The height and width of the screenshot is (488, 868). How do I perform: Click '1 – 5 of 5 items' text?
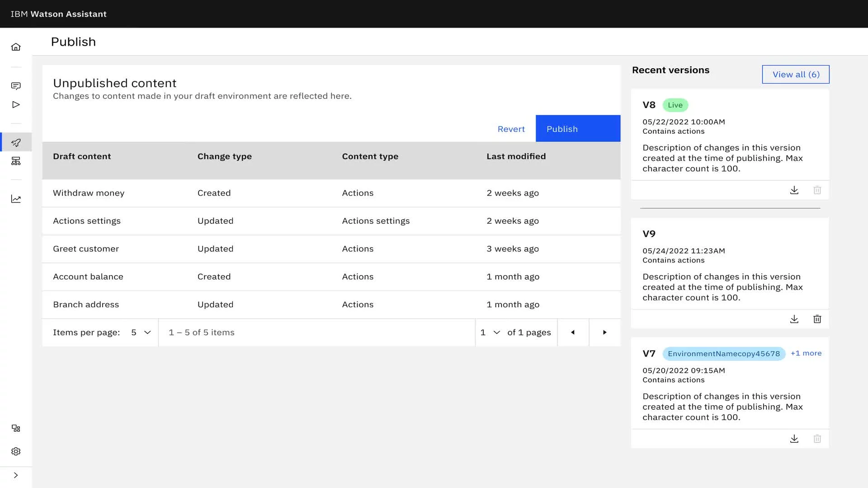click(202, 333)
